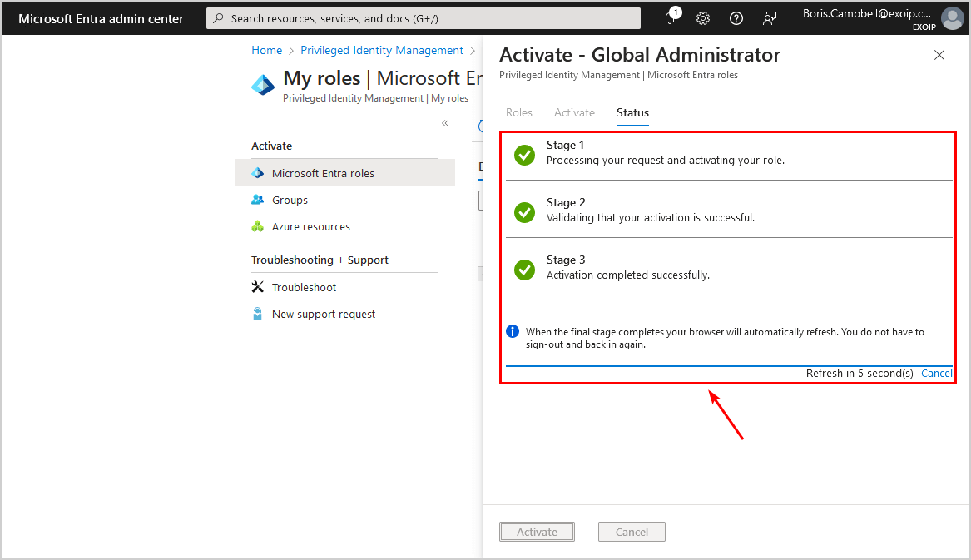971x560 pixels.
Task: Collapse the sidebar with double chevron
Action: tap(445, 123)
